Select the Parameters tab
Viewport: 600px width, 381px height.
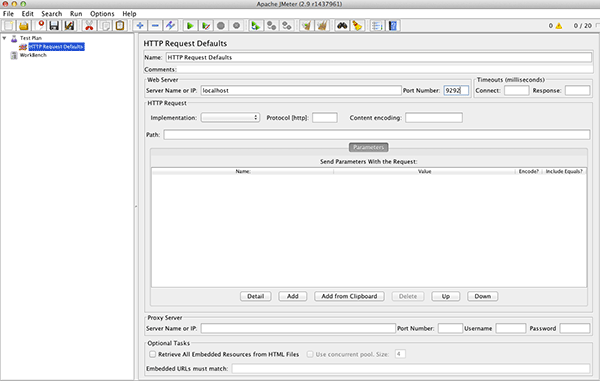tap(368, 147)
